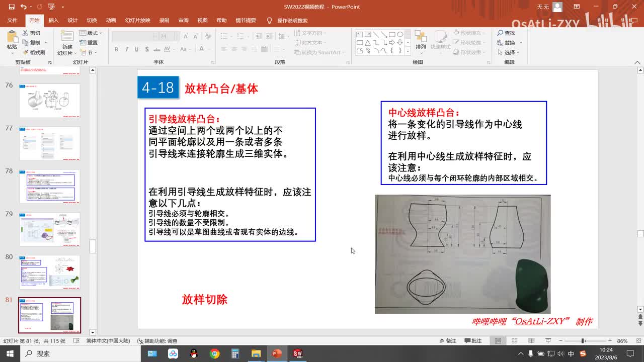This screenshot has height=362, width=644.
Task: Open the Section (节) dropdown
Action: [x=89, y=52]
